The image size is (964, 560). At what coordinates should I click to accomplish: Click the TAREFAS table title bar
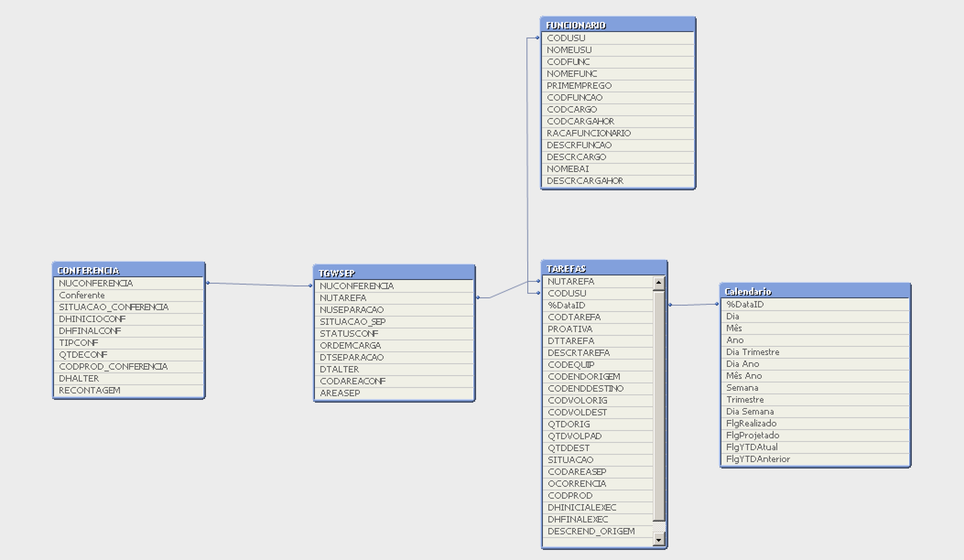(604, 269)
